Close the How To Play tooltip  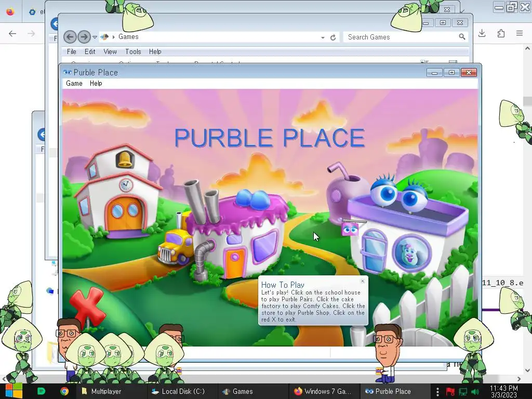pos(363,281)
